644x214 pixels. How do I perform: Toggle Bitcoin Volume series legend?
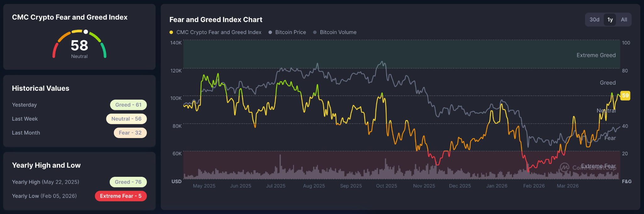pyautogui.click(x=335, y=32)
